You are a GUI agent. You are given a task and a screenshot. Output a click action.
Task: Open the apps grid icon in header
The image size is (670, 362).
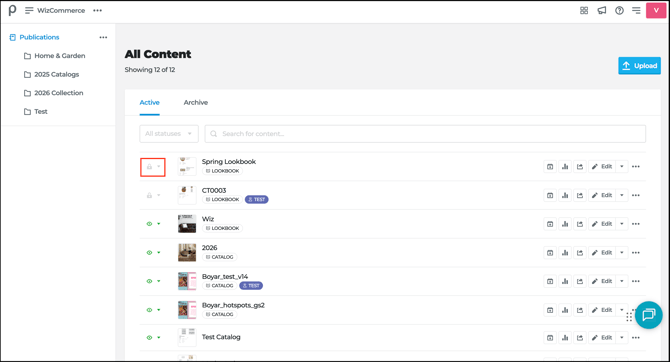point(584,10)
